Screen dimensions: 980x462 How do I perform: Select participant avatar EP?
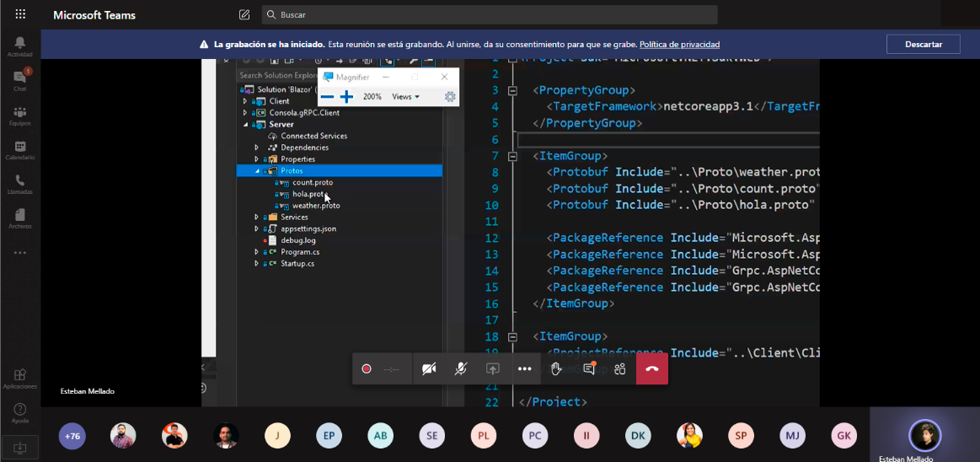[x=329, y=436]
